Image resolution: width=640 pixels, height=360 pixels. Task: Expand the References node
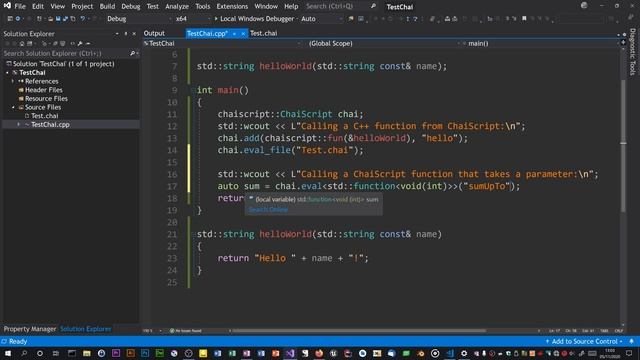click(x=13, y=81)
